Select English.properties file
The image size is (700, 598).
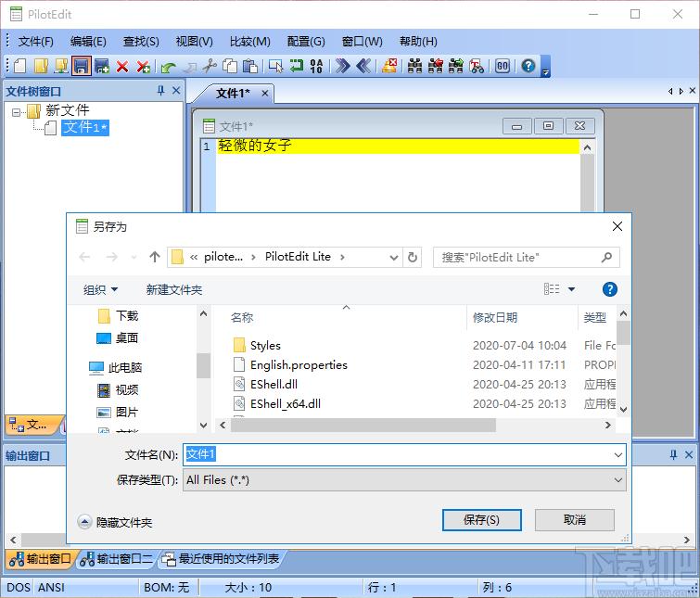coord(299,365)
